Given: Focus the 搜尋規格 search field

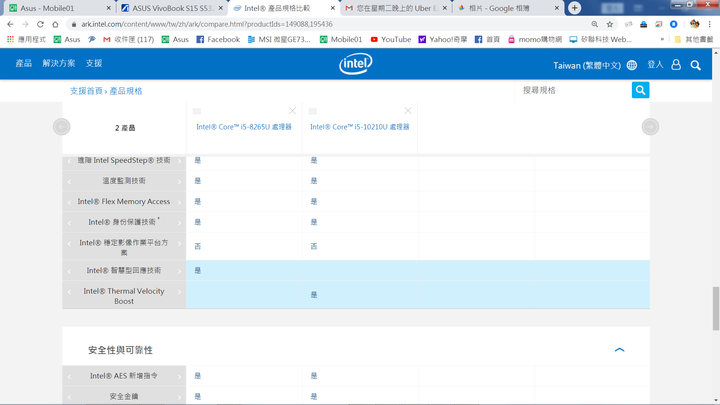Looking at the screenshot, I should (x=574, y=90).
